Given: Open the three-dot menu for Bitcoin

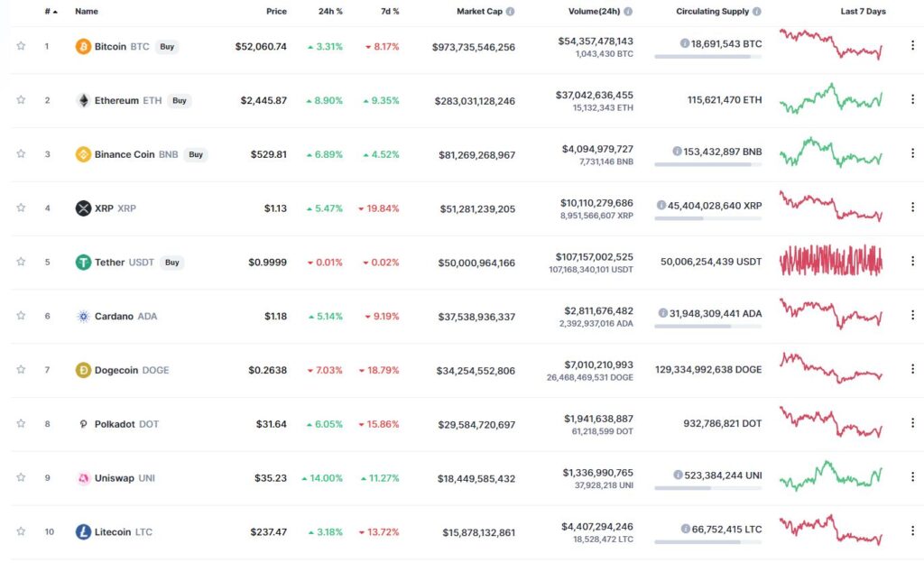Looking at the screenshot, I should (x=912, y=45).
